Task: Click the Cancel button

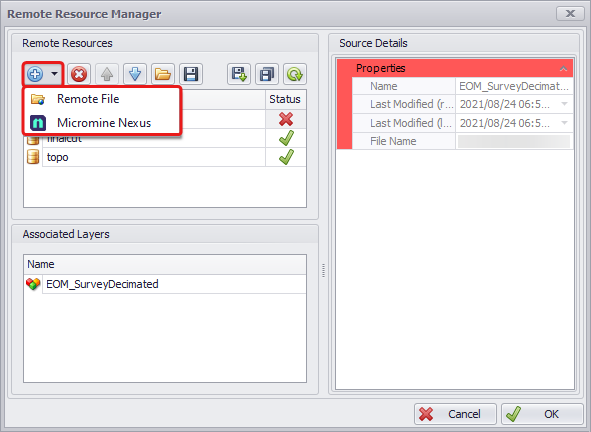Action: click(455, 414)
